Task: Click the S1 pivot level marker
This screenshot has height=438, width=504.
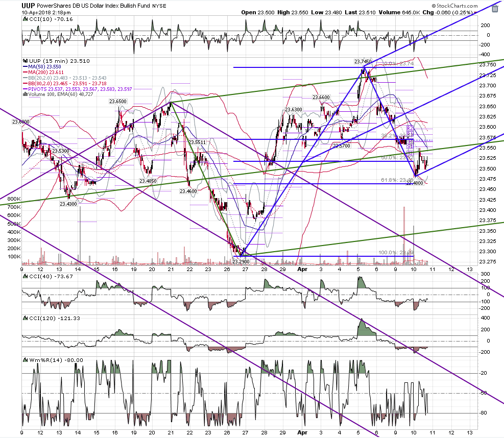Action: point(410,147)
